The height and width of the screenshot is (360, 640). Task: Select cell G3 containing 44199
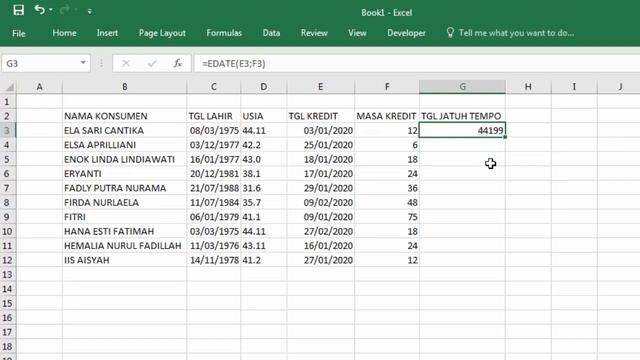(462, 130)
